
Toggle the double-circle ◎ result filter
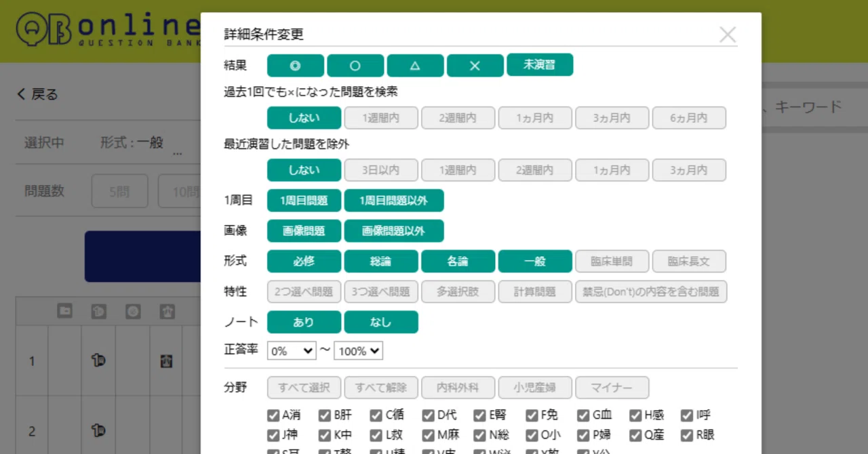296,65
